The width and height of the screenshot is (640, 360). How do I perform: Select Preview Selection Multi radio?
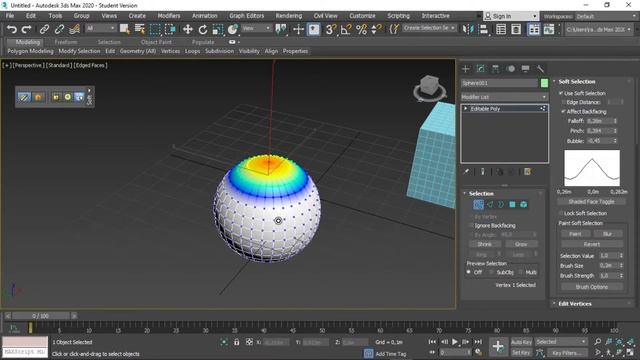coord(520,272)
